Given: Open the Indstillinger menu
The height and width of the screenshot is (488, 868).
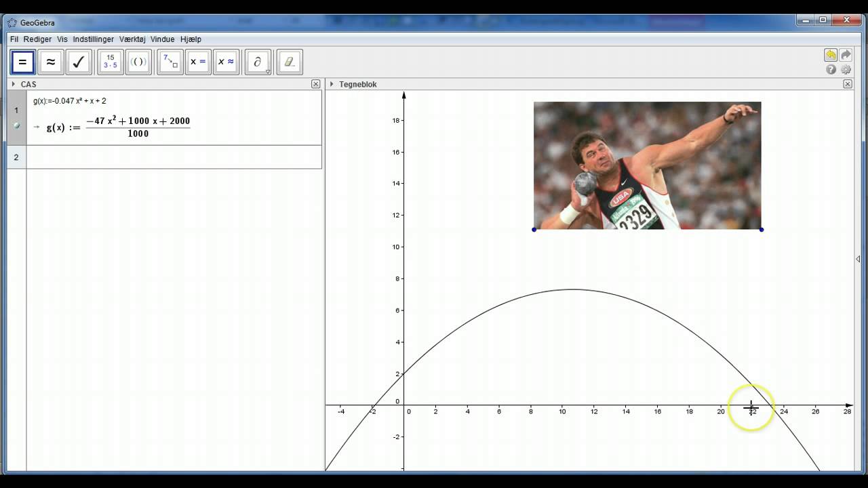Looking at the screenshot, I should point(94,39).
